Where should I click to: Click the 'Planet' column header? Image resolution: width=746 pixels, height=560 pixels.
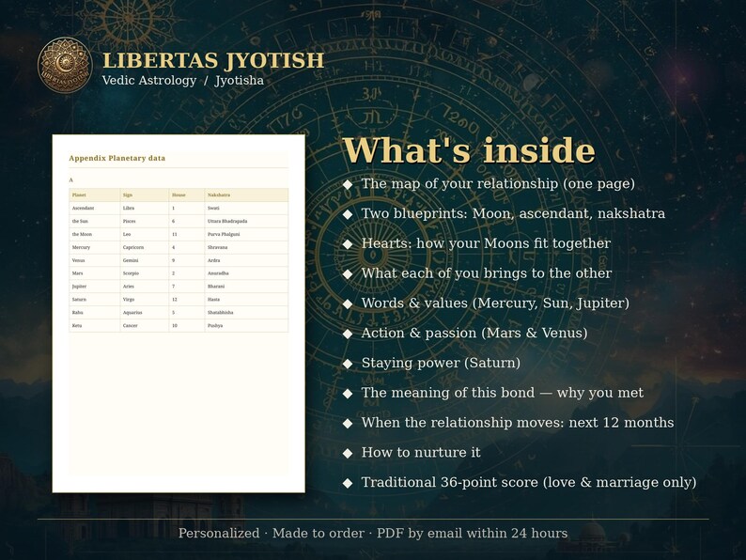coord(79,195)
